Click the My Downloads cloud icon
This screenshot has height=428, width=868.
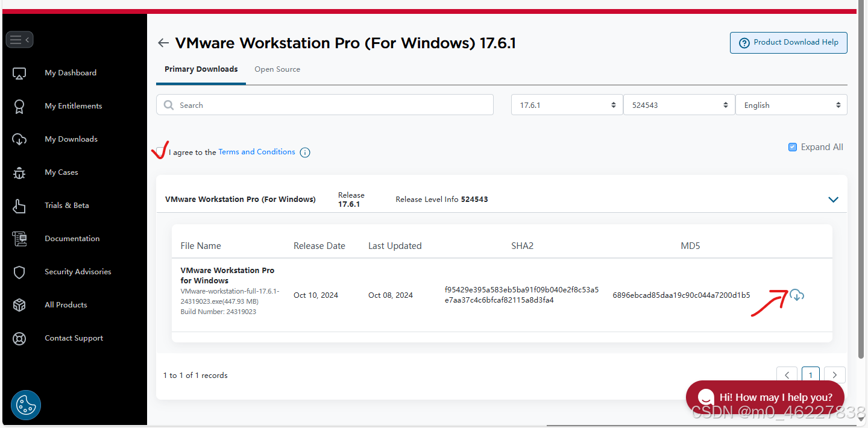click(19, 139)
